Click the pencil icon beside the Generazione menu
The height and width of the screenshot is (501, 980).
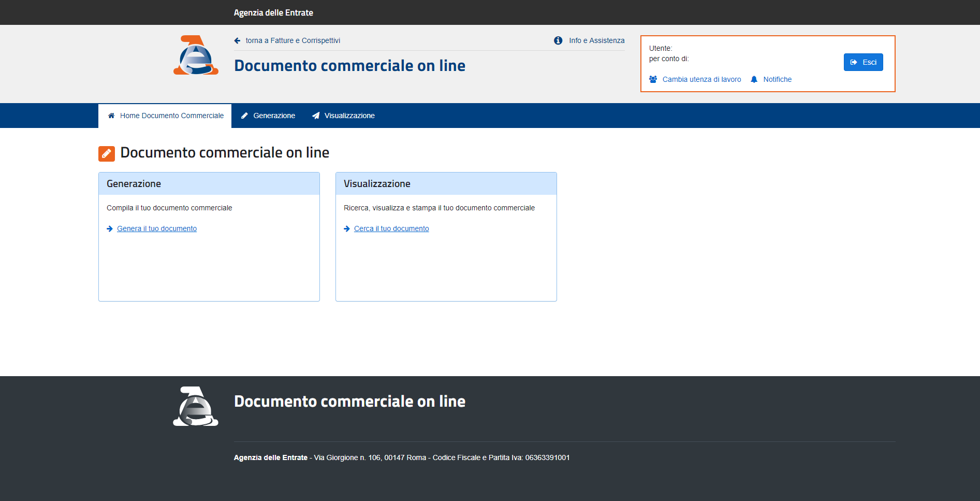coord(244,116)
